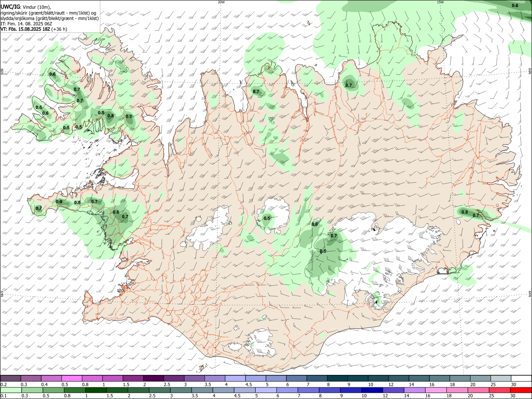
Task: Select the light grey 25–30 snow legend swatch
Action: pos(500,378)
